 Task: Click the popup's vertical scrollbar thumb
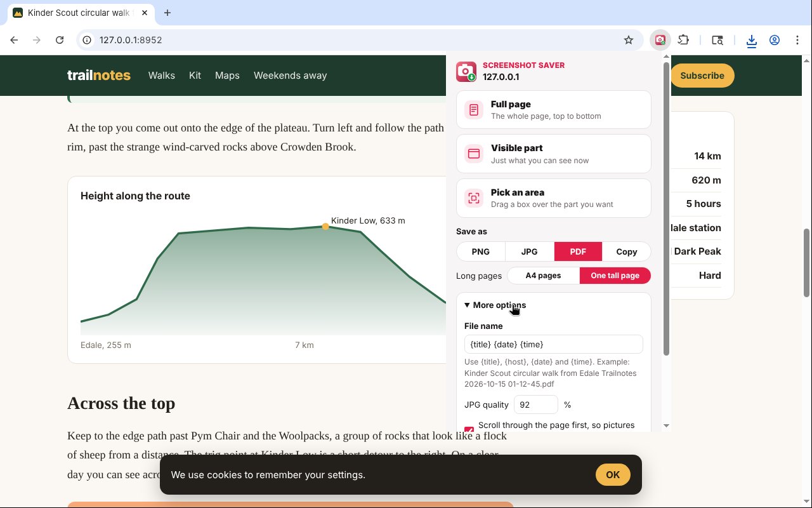pyautogui.click(x=666, y=208)
